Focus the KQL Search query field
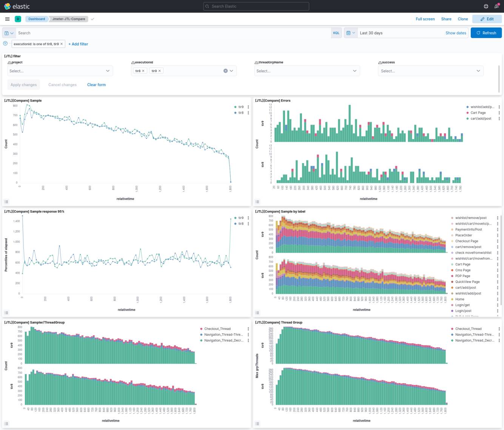The image size is (504, 430). [174, 33]
